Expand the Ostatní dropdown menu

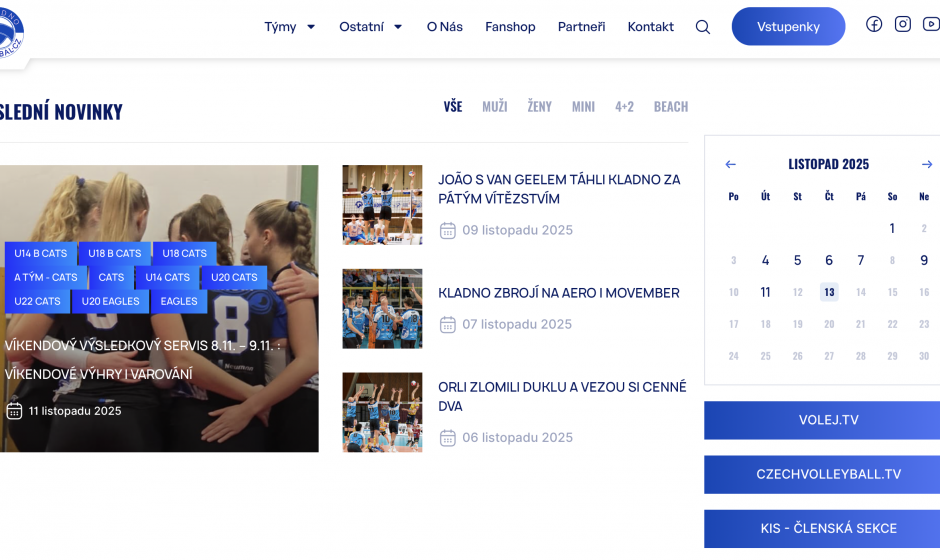pos(370,27)
